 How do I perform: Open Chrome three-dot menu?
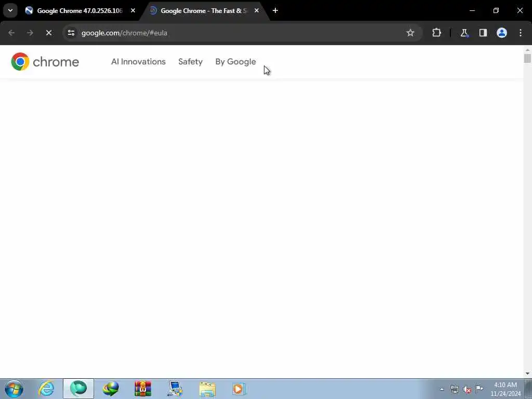pyautogui.click(x=521, y=33)
